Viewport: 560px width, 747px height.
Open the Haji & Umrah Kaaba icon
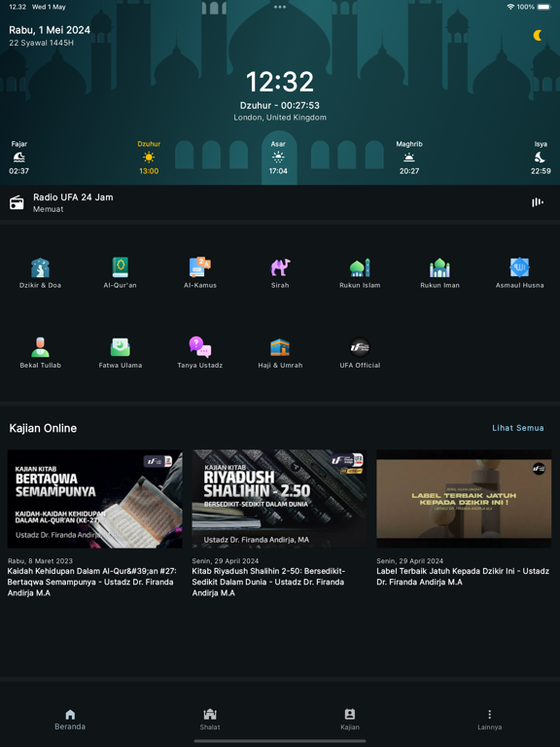click(x=280, y=347)
